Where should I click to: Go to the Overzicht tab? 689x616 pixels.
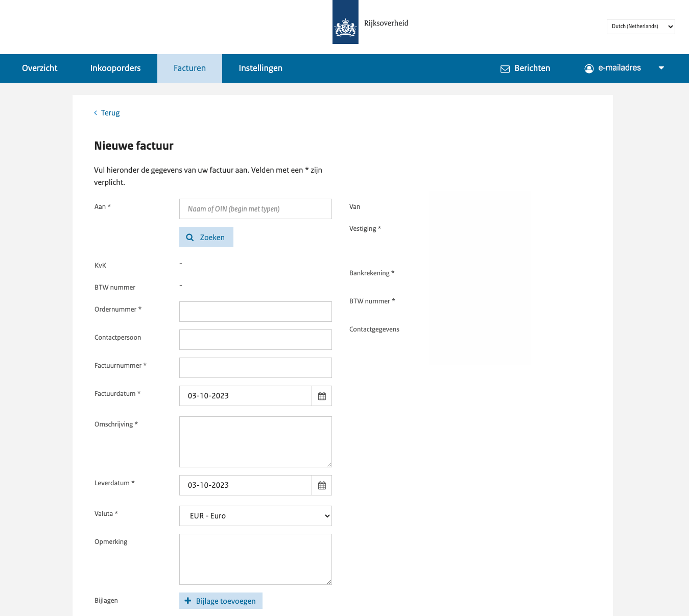pos(40,68)
